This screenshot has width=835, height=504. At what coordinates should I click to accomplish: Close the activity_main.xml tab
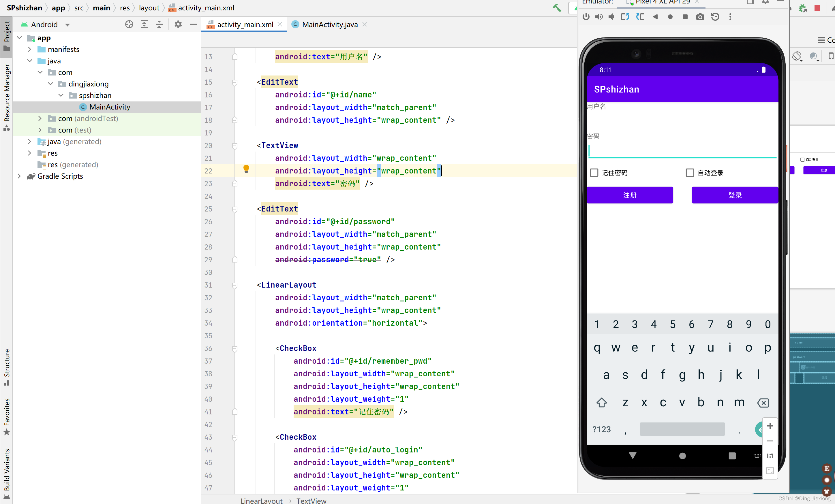click(280, 24)
